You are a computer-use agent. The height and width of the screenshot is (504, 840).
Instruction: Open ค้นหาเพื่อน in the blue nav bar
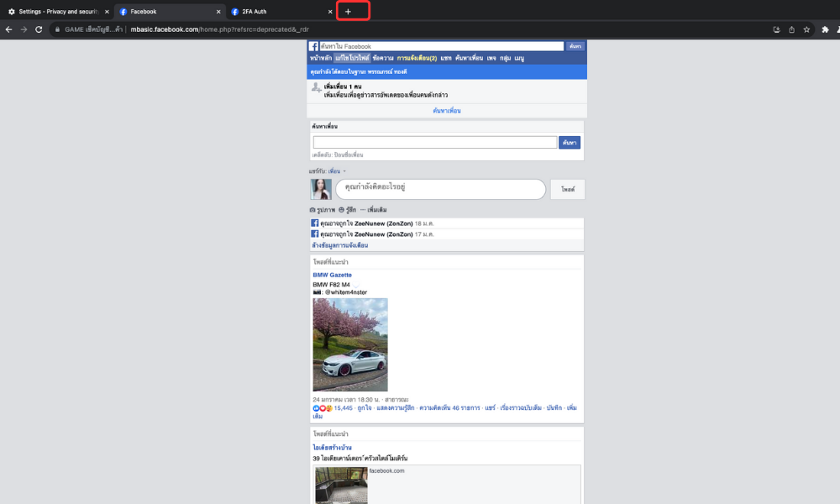point(469,58)
